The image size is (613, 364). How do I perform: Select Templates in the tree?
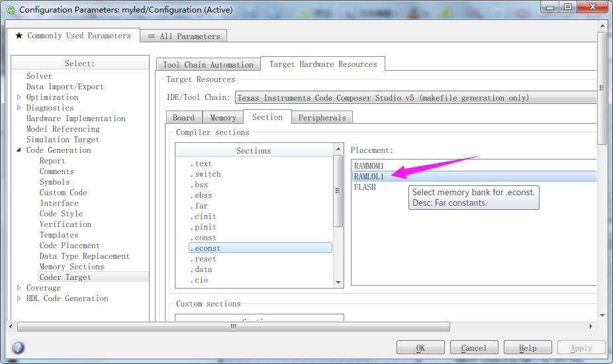[x=59, y=234]
